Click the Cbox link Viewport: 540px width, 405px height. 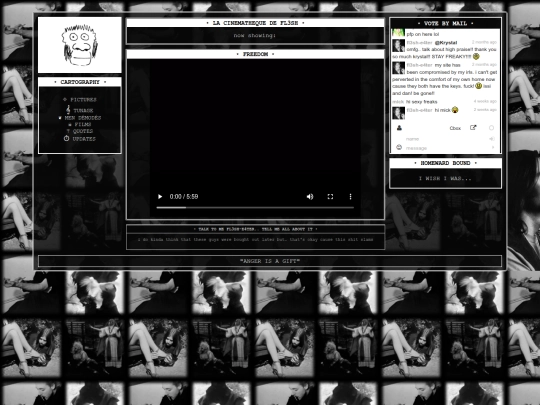pyautogui.click(x=455, y=128)
